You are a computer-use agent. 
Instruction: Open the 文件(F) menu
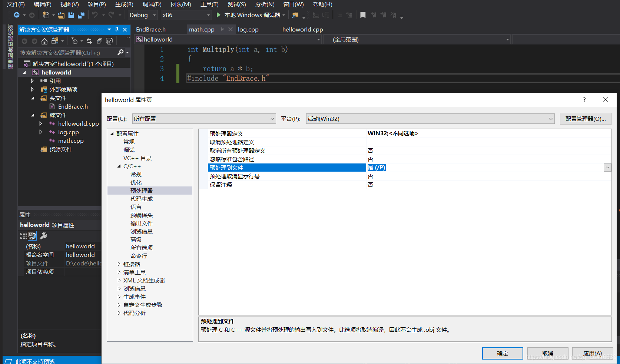[x=16, y=4]
